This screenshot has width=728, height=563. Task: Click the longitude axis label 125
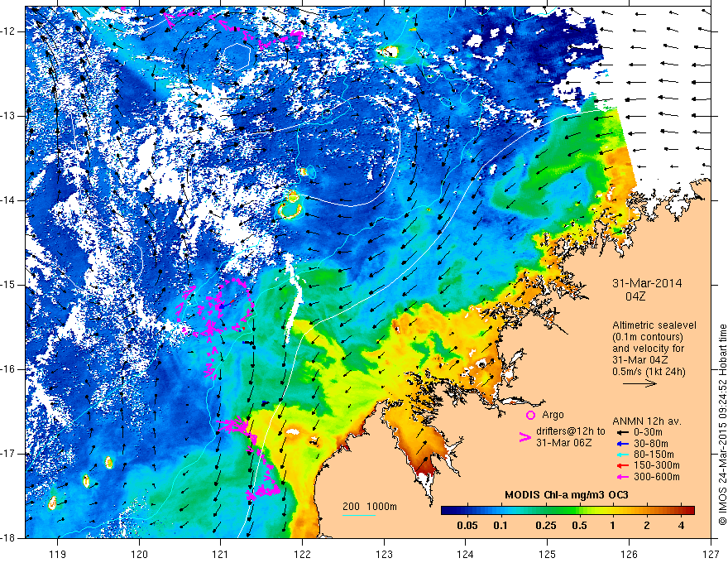[x=548, y=554]
